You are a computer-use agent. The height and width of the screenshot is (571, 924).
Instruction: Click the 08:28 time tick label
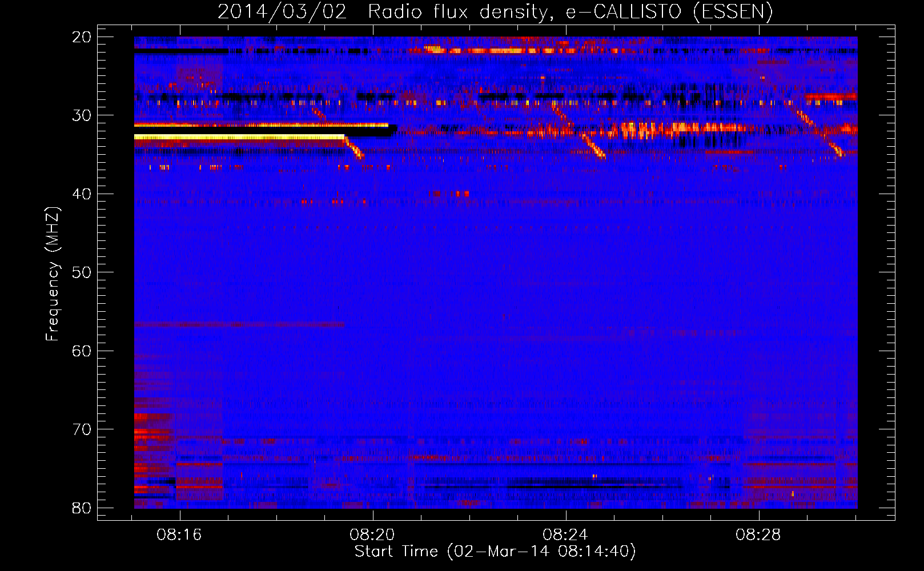[758, 535]
